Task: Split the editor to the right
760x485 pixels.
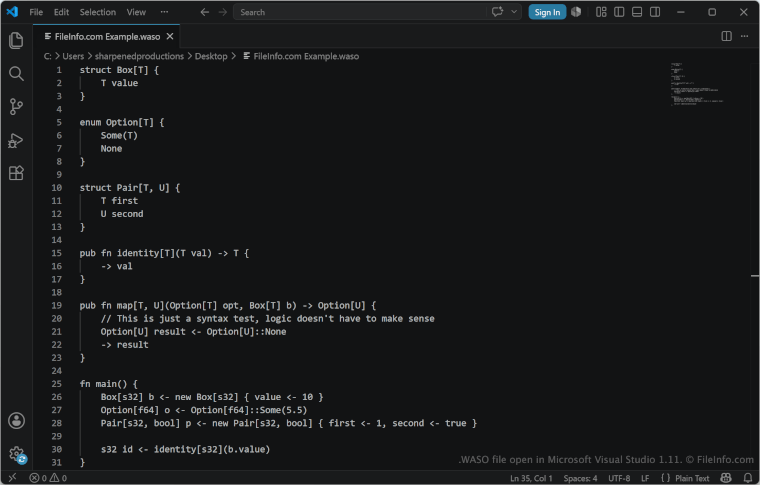Action: pyautogui.click(x=726, y=36)
